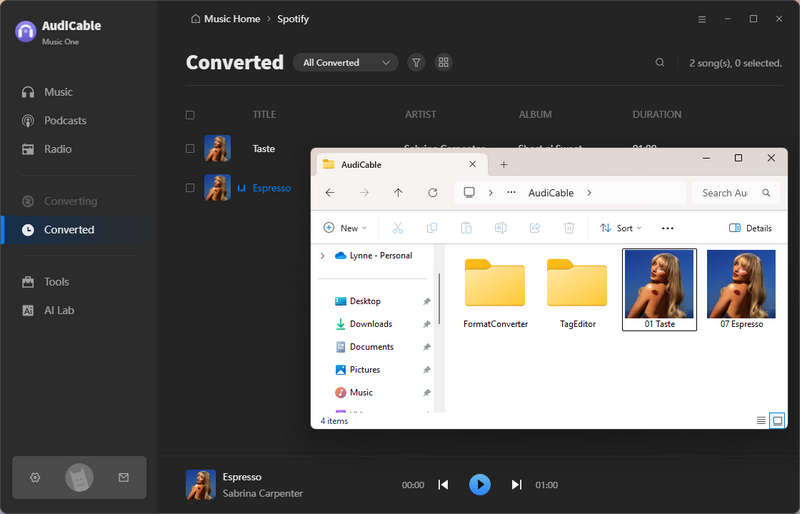
Task: Switch Explorer to details list view
Action: pos(761,421)
